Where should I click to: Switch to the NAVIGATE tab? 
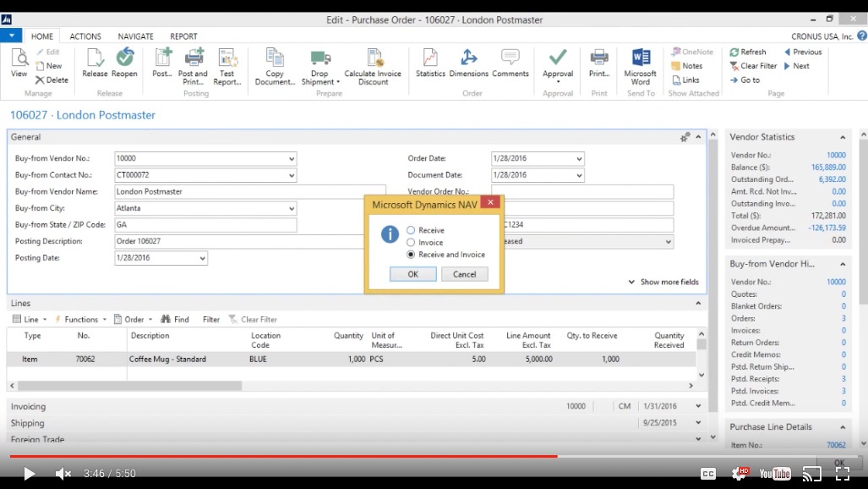pos(135,36)
